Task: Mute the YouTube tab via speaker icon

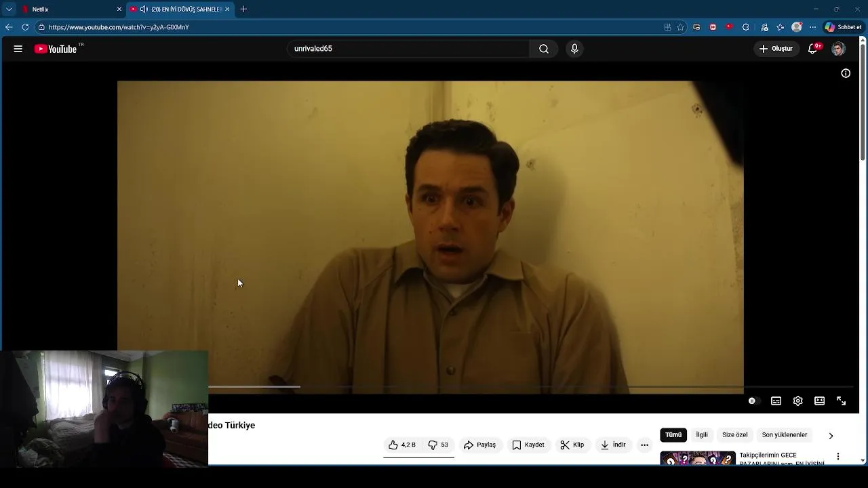Action: (x=144, y=9)
